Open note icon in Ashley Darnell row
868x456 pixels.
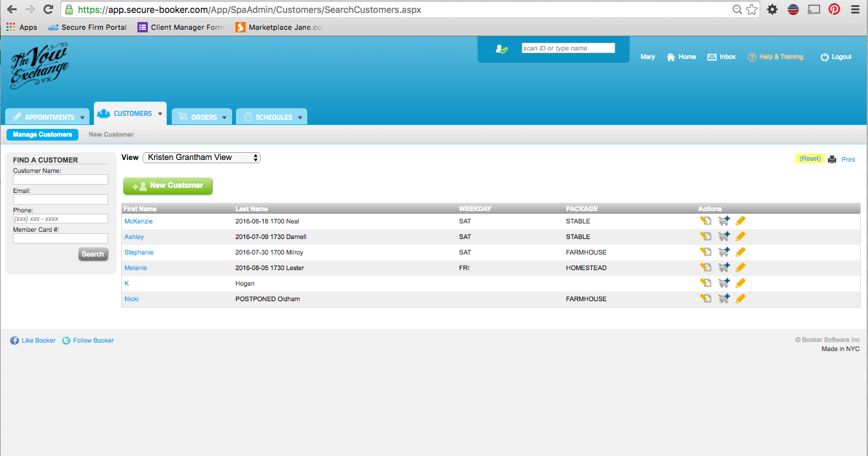tap(705, 236)
